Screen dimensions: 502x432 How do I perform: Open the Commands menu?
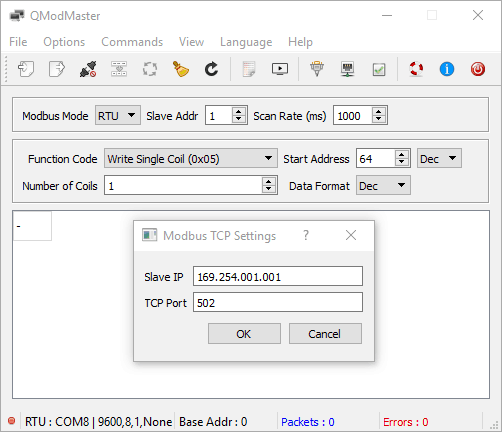(x=132, y=42)
